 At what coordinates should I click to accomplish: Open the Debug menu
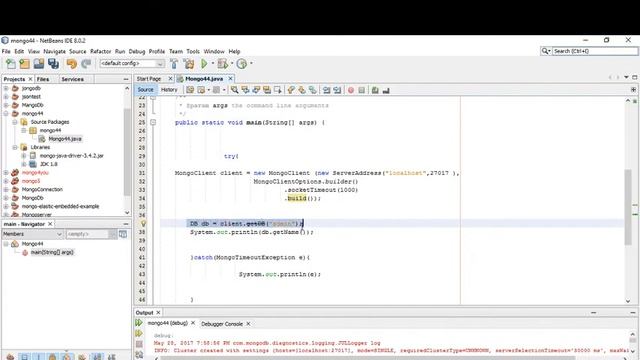tap(137, 51)
